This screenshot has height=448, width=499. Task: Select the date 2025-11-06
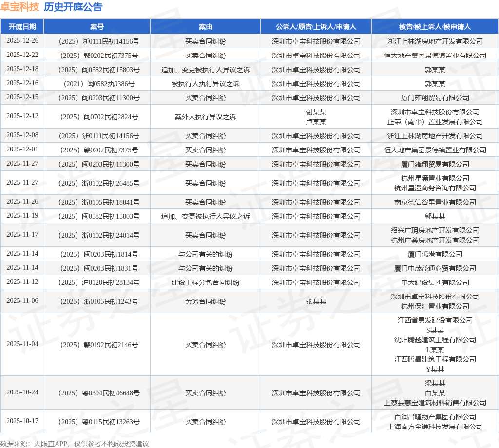tap(22, 301)
